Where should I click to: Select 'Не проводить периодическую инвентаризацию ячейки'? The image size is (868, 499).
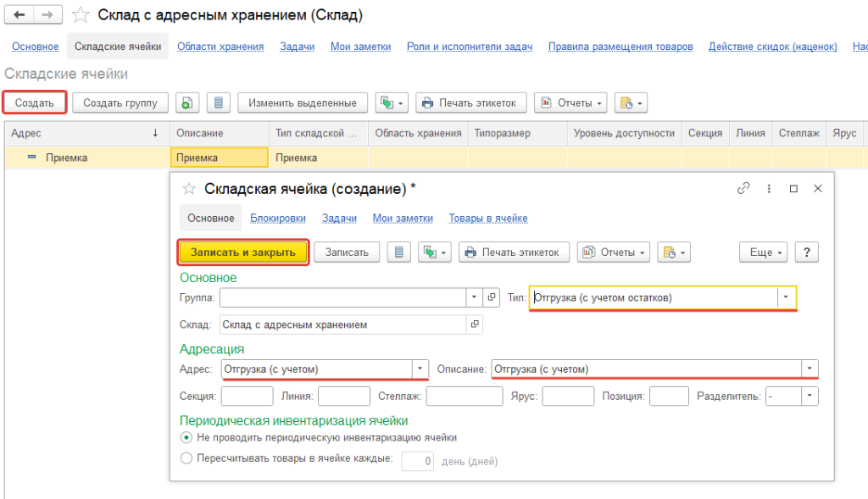click(x=186, y=438)
